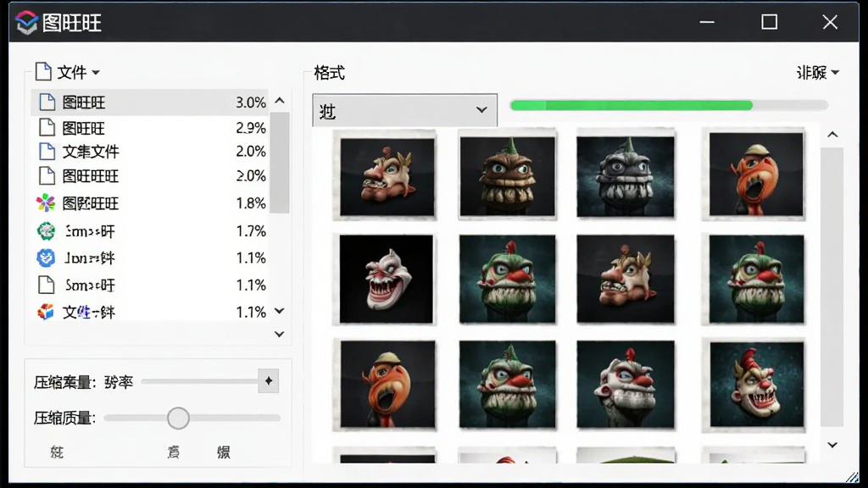Click the green round icon in the 1.7% row
868x488 pixels.
coord(46,230)
